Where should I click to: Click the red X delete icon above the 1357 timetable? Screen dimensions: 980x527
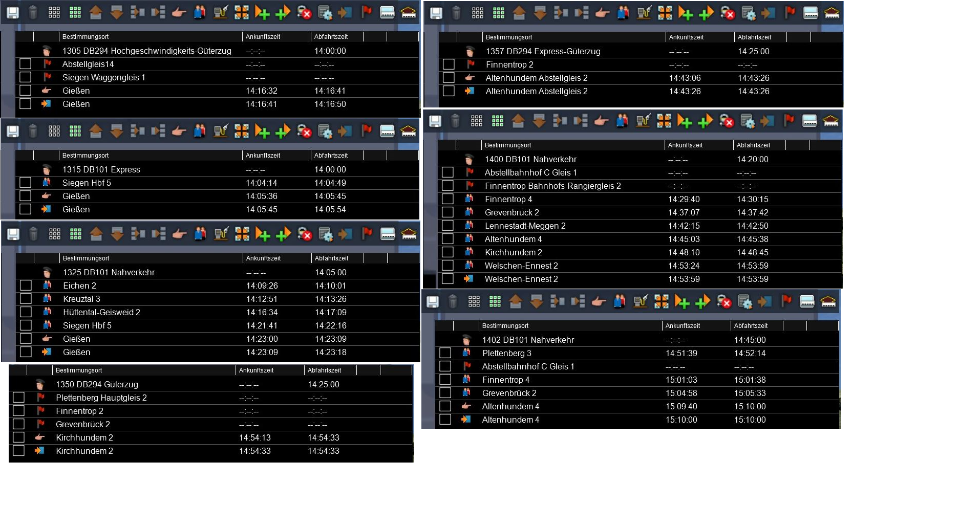tap(728, 13)
